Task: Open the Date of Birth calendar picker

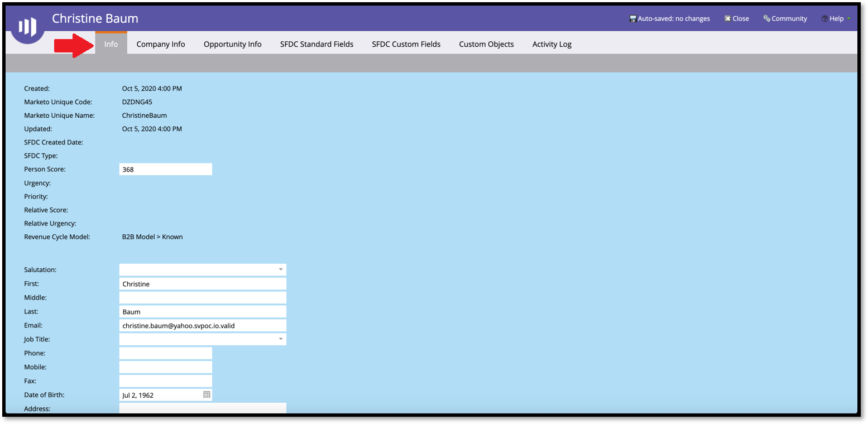Action: 207,395
